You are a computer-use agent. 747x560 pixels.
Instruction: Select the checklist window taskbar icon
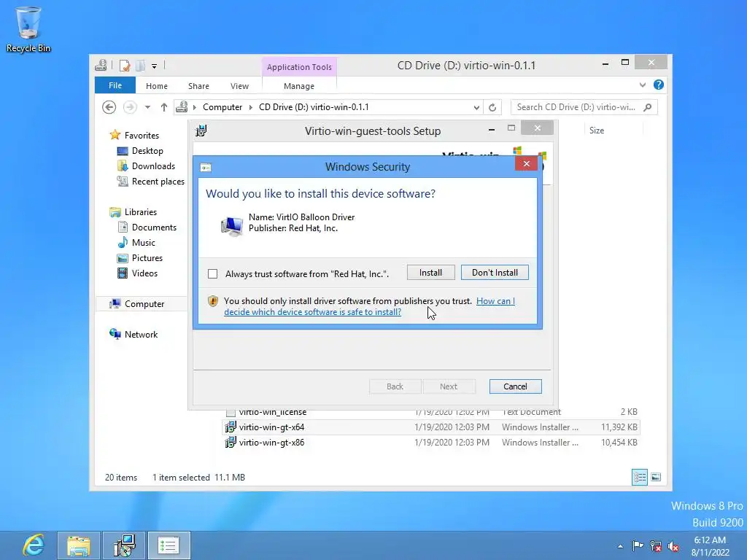coord(169,545)
